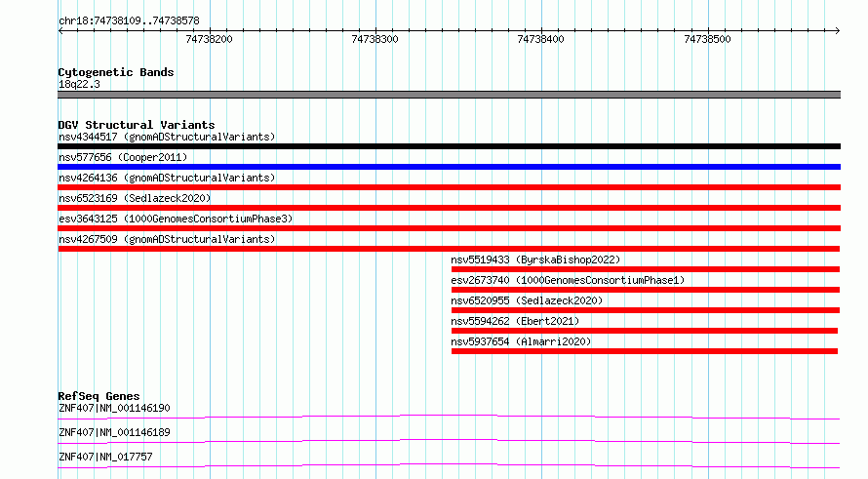The image size is (868, 479).
Task: Select the black nsv4344517 variant bar
Action: (x=449, y=146)
